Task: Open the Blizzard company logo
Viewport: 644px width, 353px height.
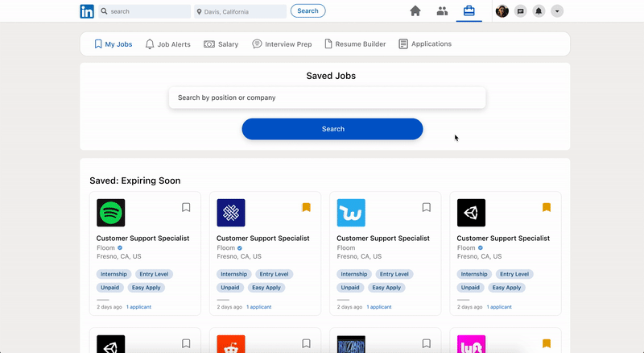Action: [351, 344]
